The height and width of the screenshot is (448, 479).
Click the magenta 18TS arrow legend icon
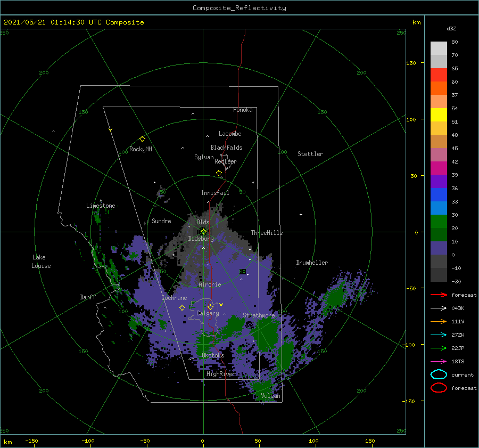(x=439, y=362)
